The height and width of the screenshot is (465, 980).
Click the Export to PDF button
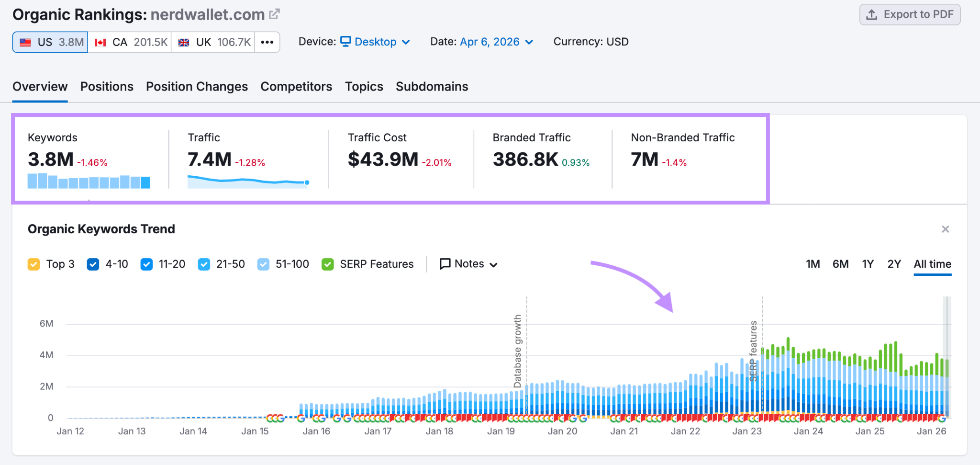click(910, 14)
